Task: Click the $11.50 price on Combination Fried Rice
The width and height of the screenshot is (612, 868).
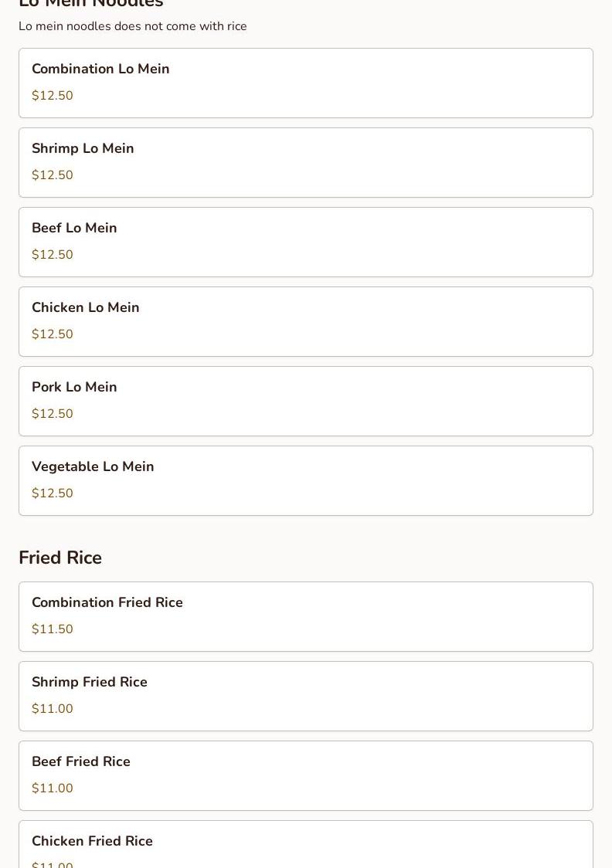Action: 53,629
